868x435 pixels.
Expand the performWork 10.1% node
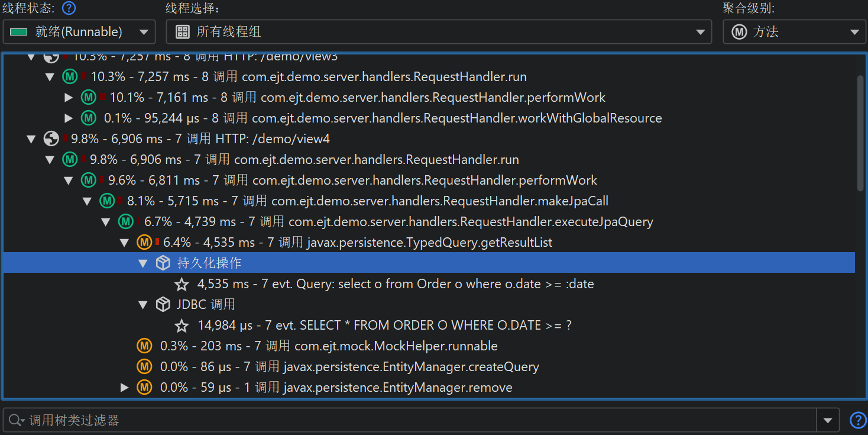69,98
